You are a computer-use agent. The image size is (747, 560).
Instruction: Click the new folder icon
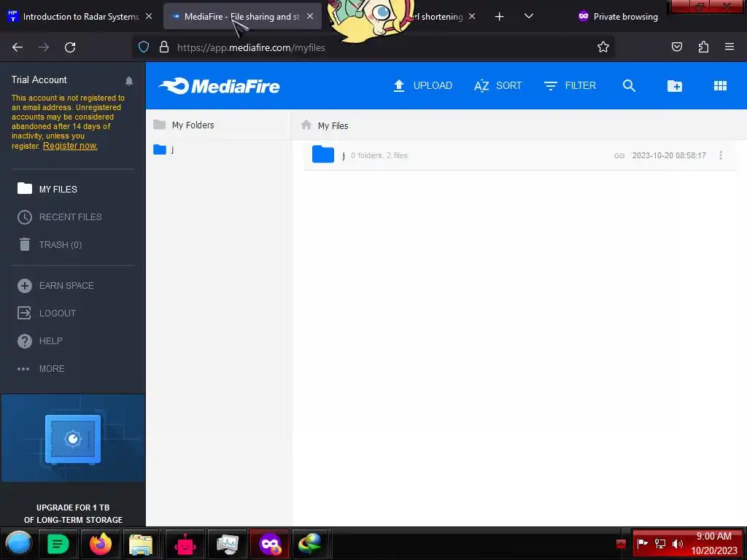click(675, 86)
